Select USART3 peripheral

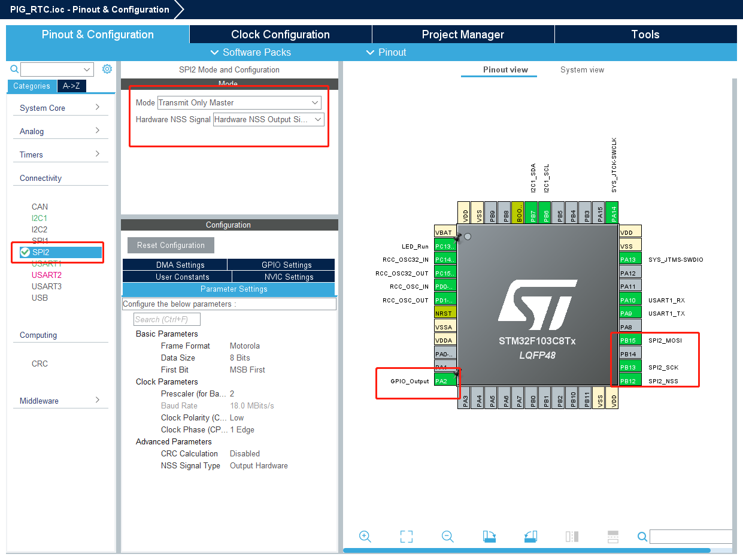pyautogui.click(x=47, y=286)
